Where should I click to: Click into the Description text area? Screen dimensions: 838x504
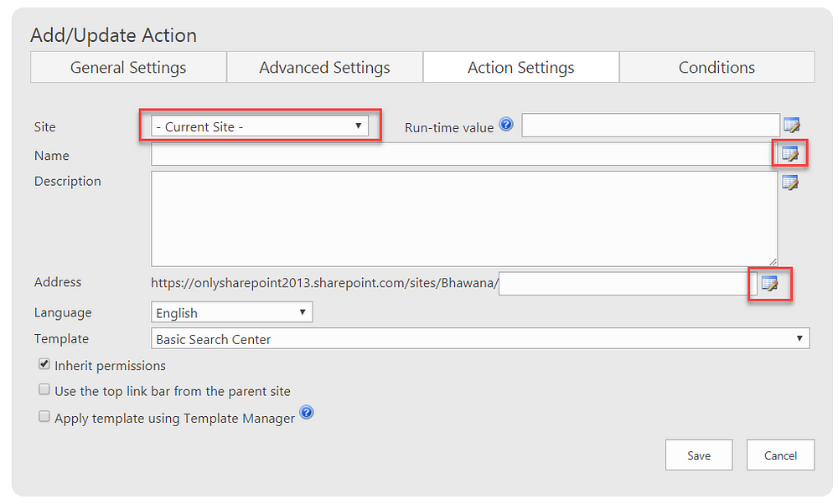tap(464, 219)
